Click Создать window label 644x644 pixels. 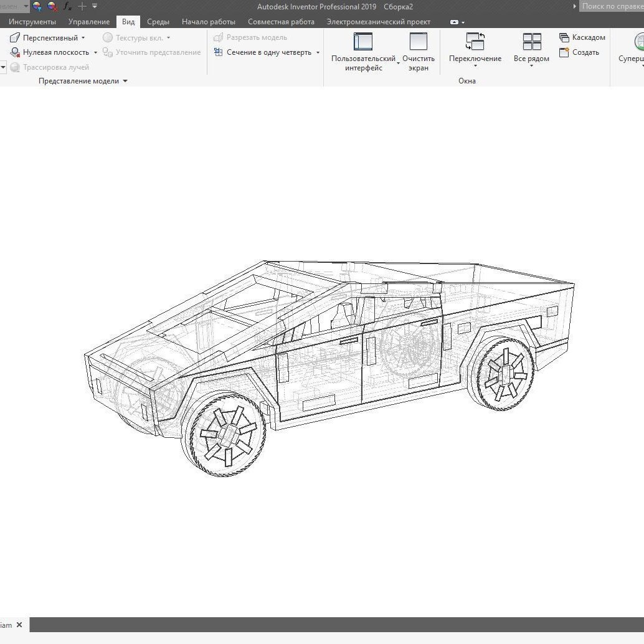point(585,52)
